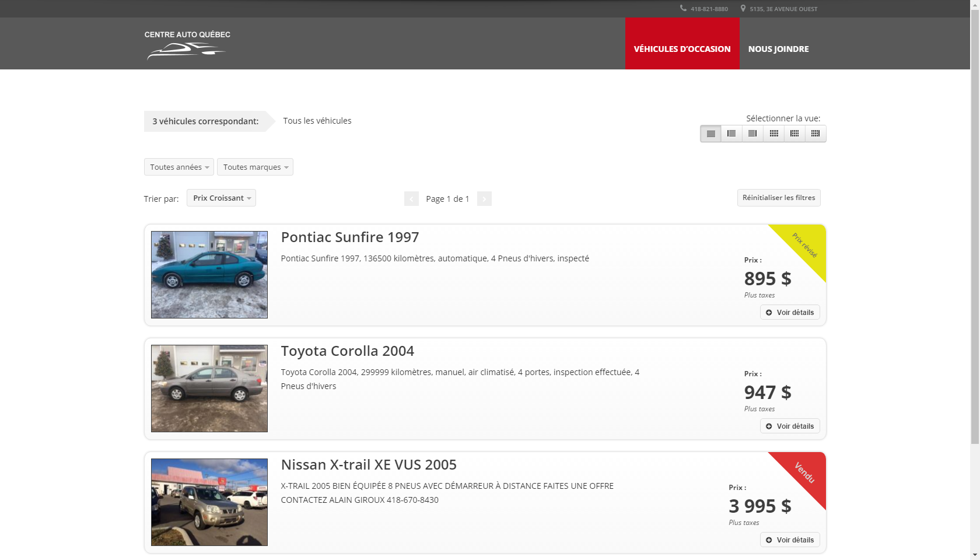Select the fourth grid view icon
Viewport: 980px width, 560px height.
pos(773,134)
